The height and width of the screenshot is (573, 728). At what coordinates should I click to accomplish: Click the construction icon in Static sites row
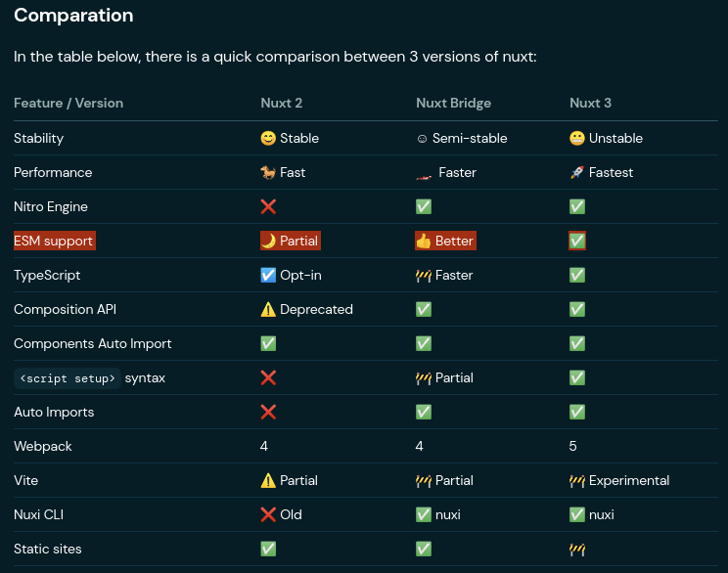click(x=577, y=550)
